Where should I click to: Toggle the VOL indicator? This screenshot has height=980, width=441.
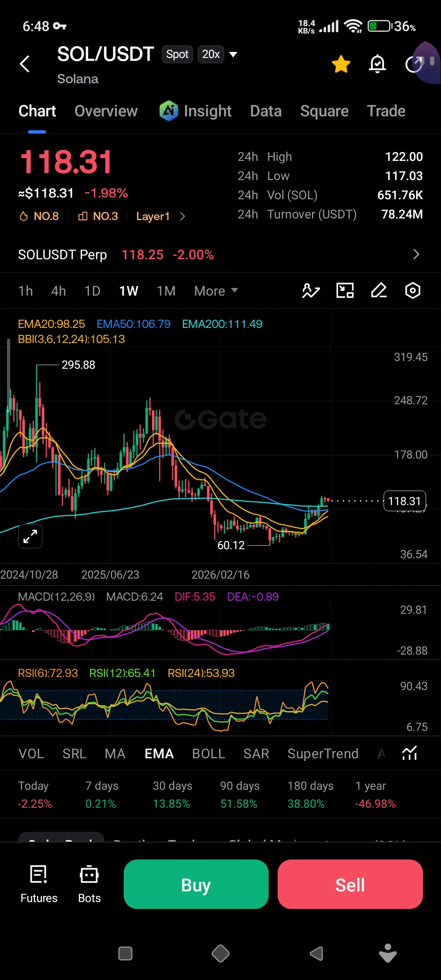coord(31,754)
